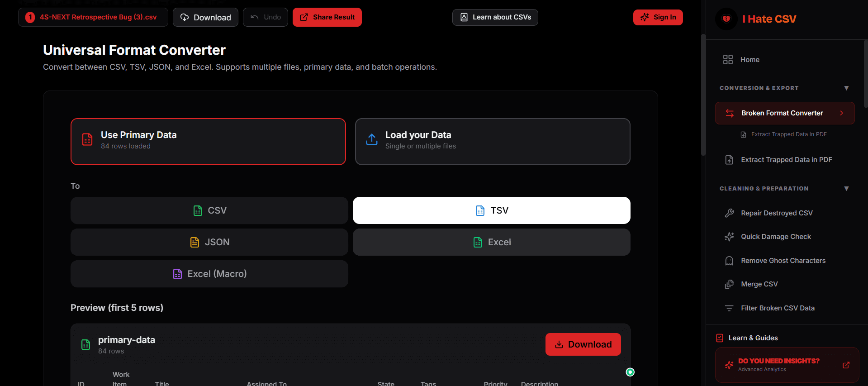The width and height of the screenshot is (868, 386).
Task: Click the green file icon beside primary-data
Action: 85,345
